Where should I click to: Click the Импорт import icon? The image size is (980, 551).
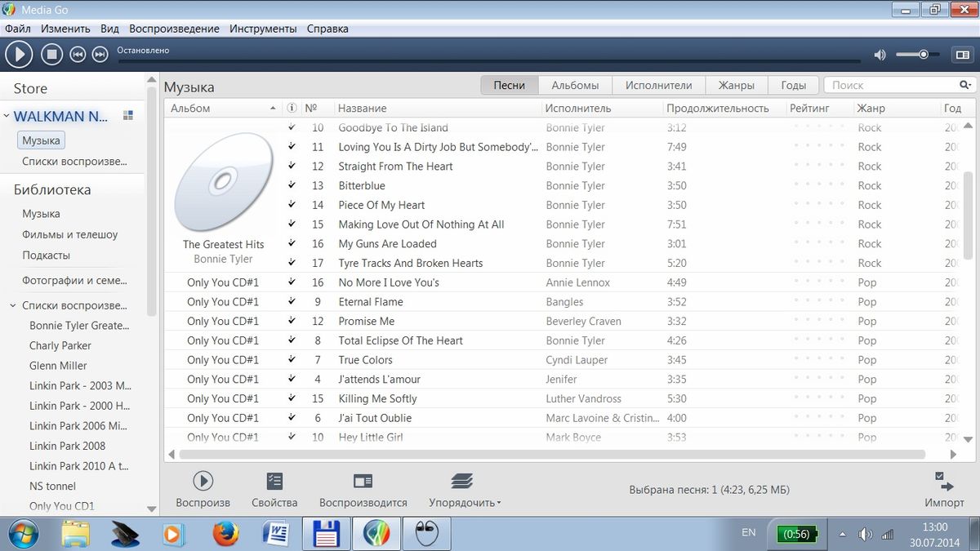[x=944, y=482]
